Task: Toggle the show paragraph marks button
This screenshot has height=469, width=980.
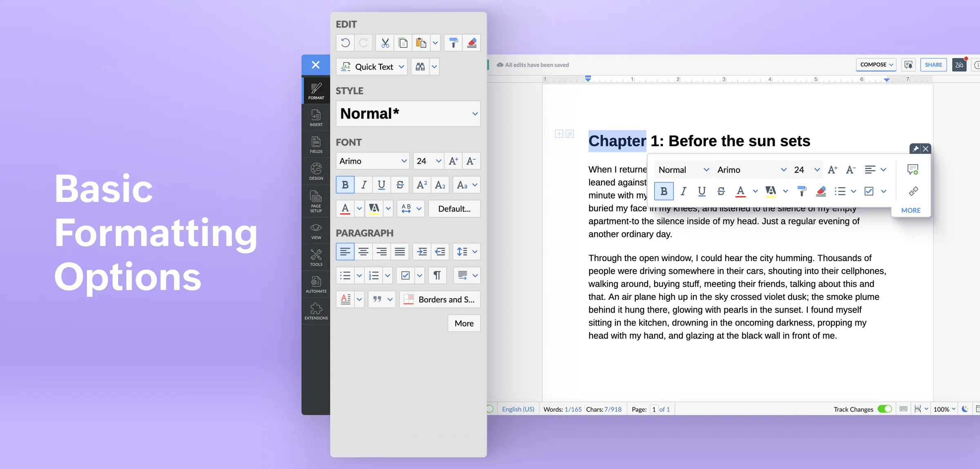Action: pyautogui.click(x=437, y=275)
